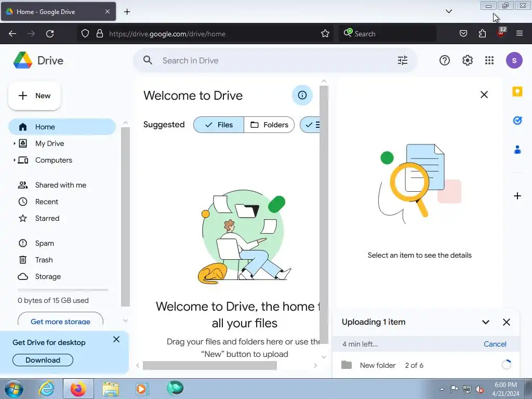Reload the page in Firefox
This screenshot has width=532, height=399.
(x=50, y=34)
